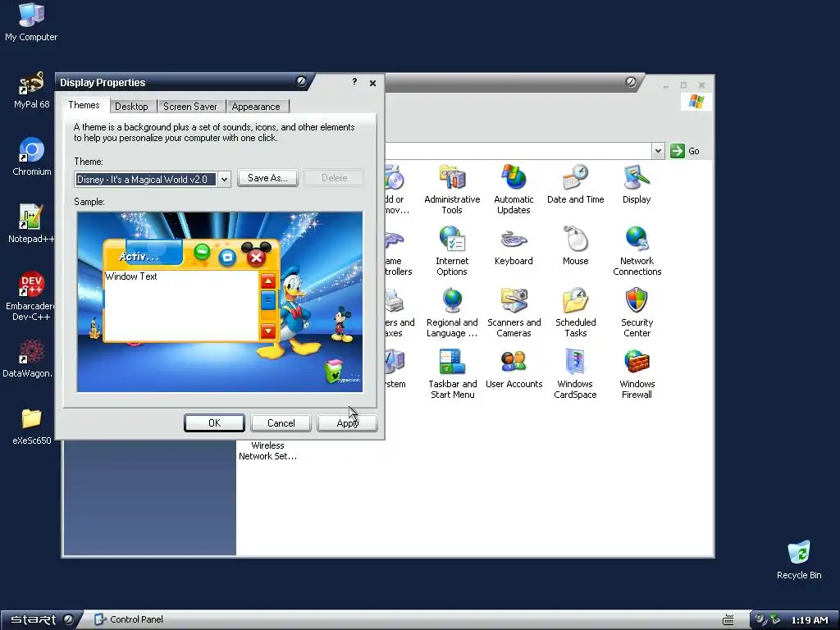Screen dimensions: 840x630
Task: Open User Accounts icon
Action: (x=514, y=368)
